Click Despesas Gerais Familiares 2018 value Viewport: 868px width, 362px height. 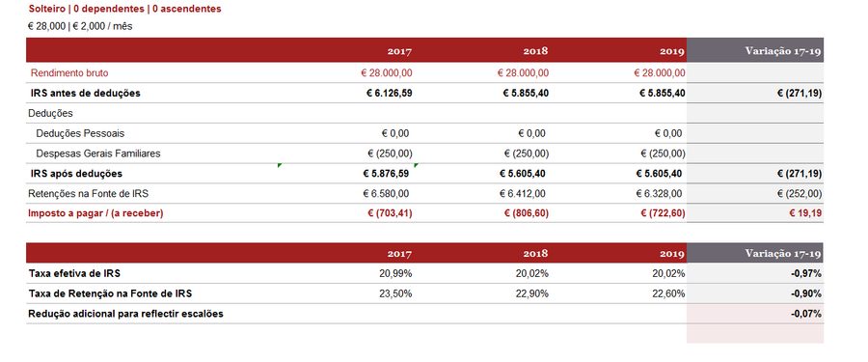pyautogui.click(x=527, y=153)
